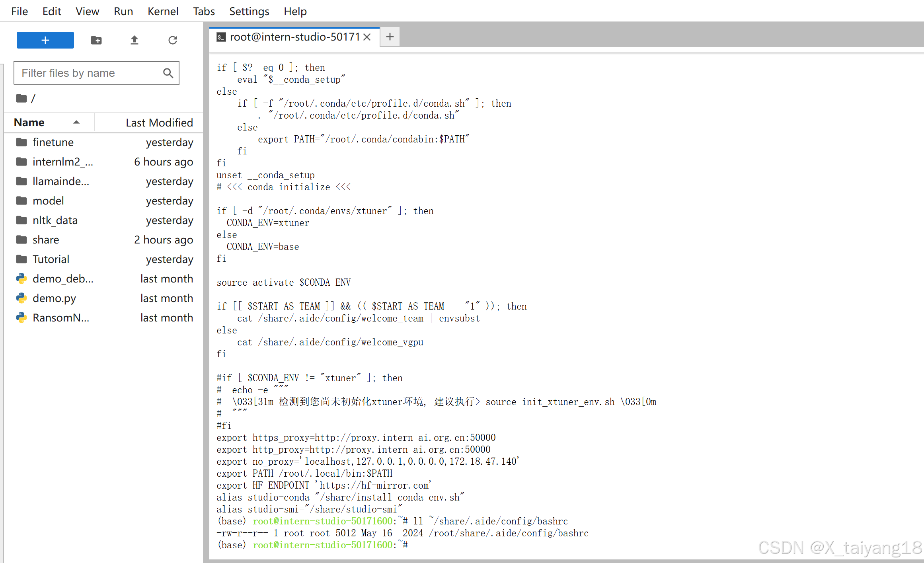The image size is (924, 563).
Task: Close the root@intern-studio terminal tab
Action: pos(367,37)
